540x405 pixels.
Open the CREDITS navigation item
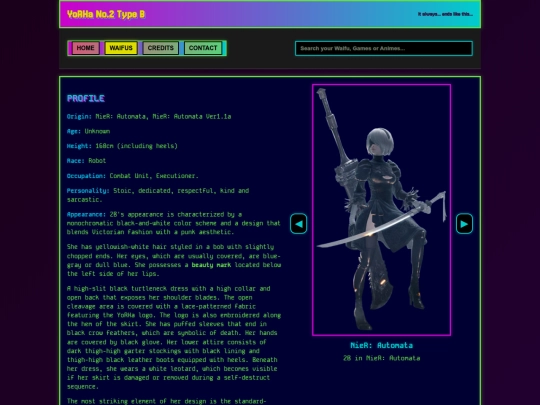click(x=161, y=48)
